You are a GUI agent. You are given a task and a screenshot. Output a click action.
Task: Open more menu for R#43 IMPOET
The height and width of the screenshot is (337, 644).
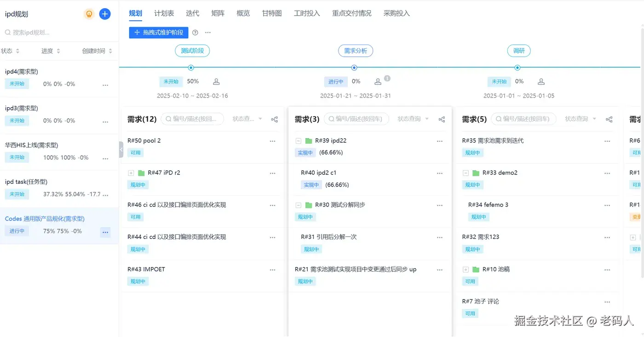[273, 270]
